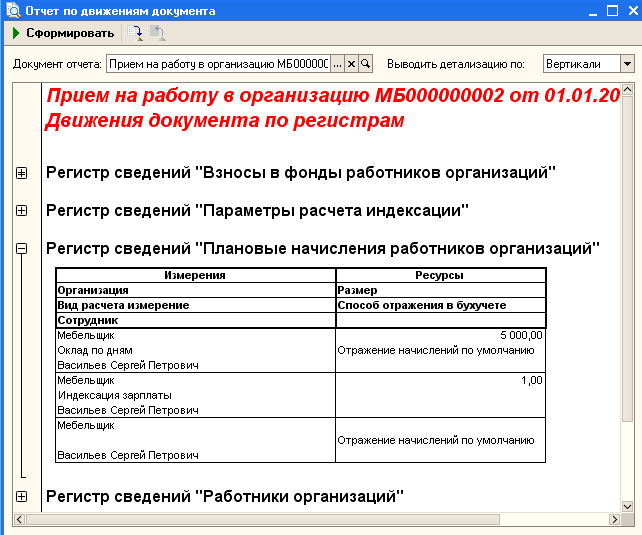Screen dimensions: 642x535
Task: Click the Сотрудник header cell
Action: [195, 321]
